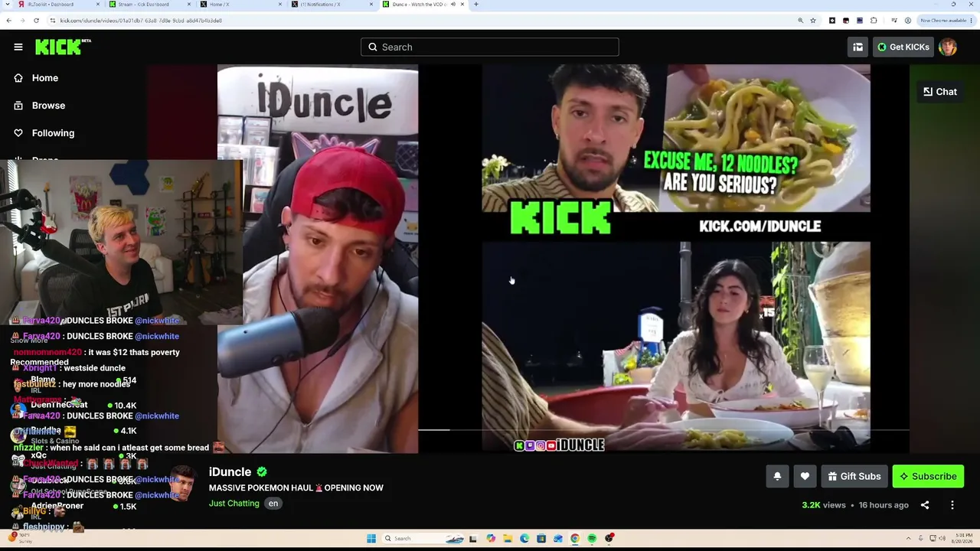Go back in the browser
This screenshot has width=980, height=551.
[8, 21]
